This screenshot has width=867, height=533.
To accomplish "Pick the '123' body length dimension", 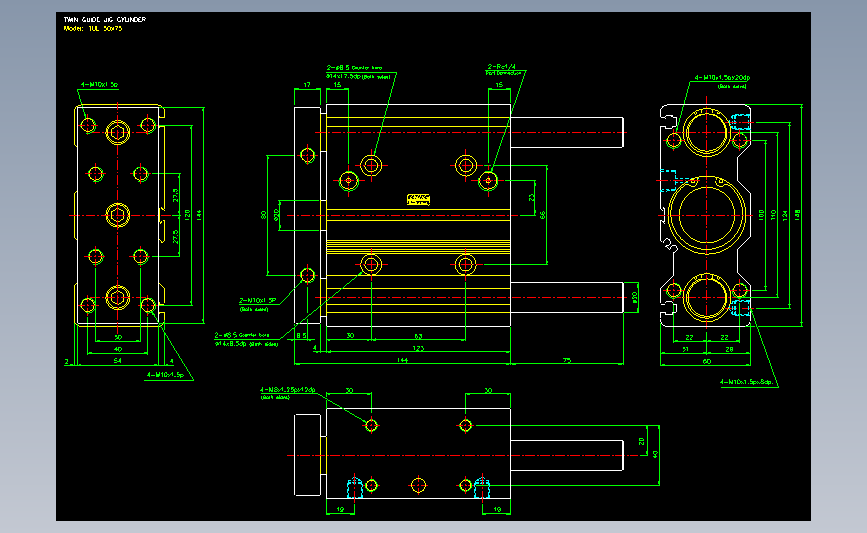I will (x=418, y=348).
